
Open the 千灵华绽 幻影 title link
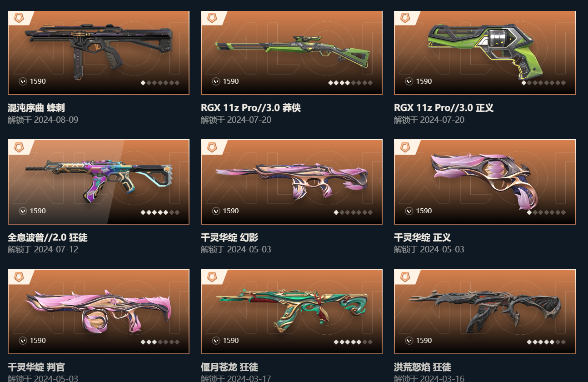tap(229, 237)
